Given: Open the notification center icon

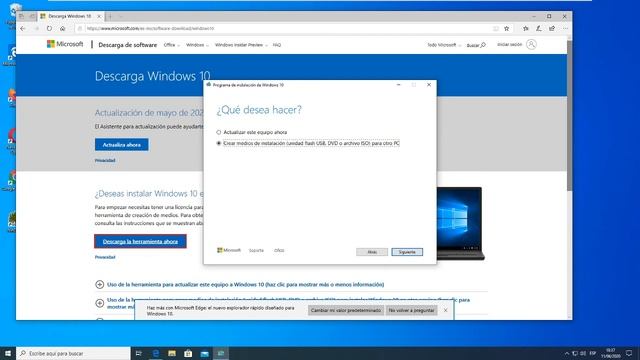Looking at the screenshot, I should (x=629, y=353).
